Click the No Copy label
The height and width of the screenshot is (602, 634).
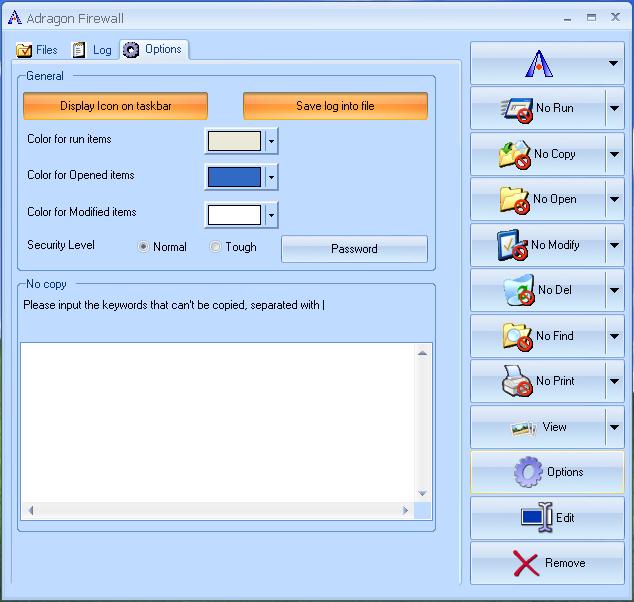(554, 154)
